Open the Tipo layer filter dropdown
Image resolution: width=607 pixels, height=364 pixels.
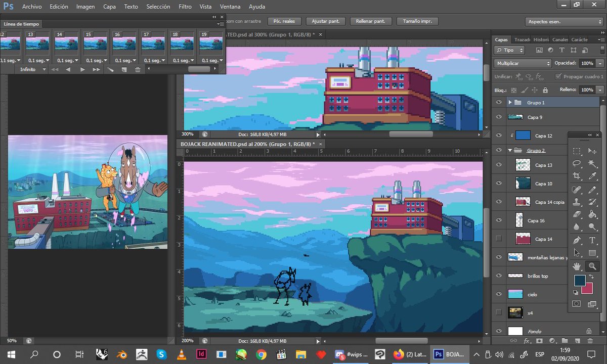(x=509, y=51)
